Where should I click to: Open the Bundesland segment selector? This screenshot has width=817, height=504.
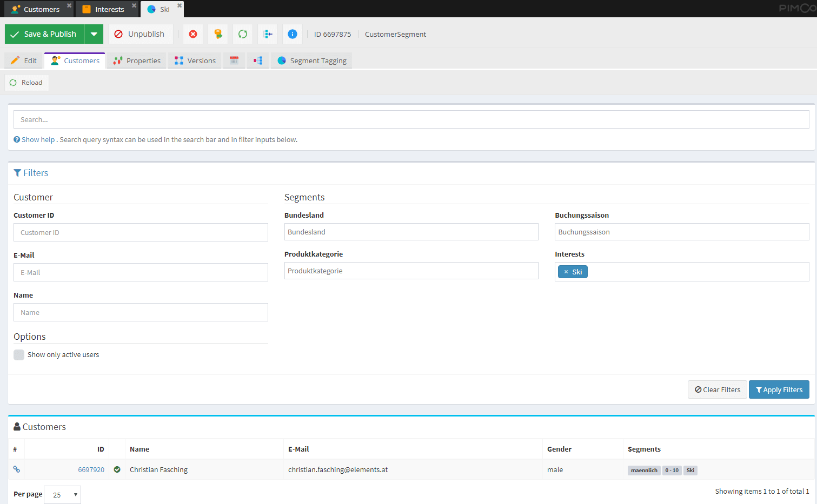411,232
